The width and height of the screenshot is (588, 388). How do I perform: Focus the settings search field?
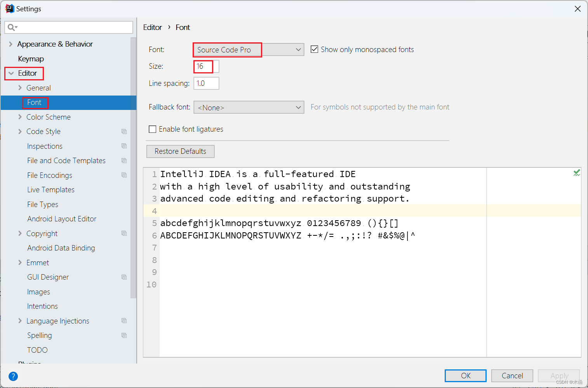pos(69,27)
